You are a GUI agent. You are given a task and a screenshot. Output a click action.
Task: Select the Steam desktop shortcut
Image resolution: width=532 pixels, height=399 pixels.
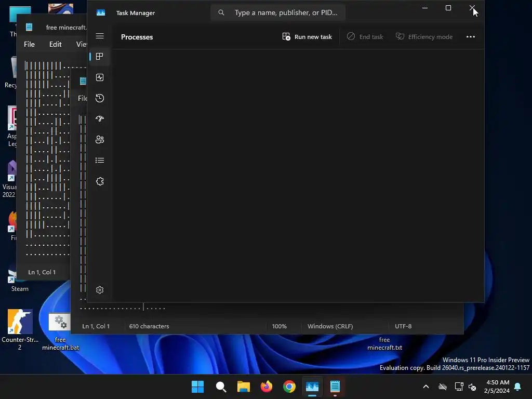pyautogui.click(x=20, y=280)
